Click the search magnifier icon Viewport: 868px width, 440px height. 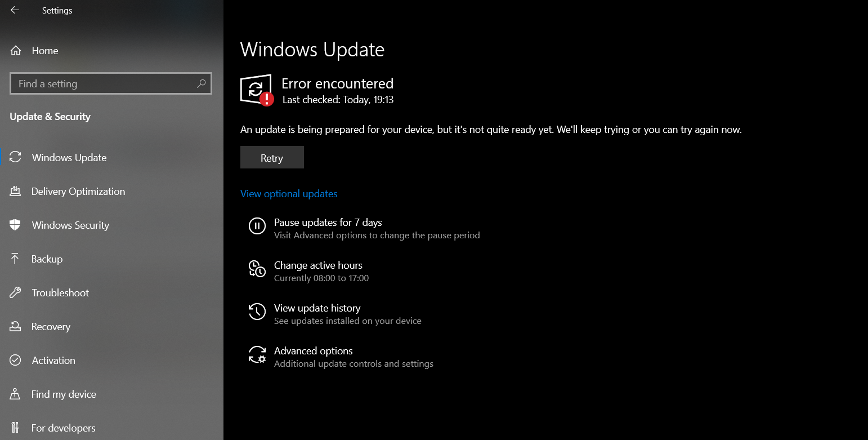tap(201, 83)
